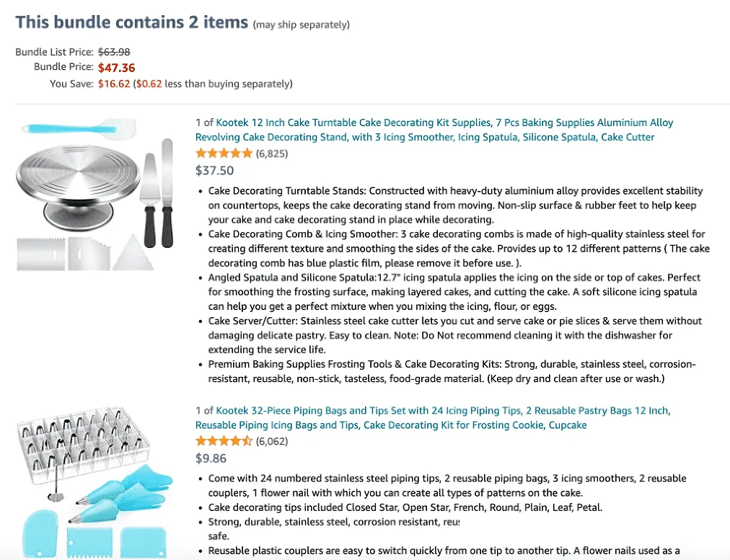Open the 6,825 reviews count
Viewport: 730px width, 560px height.
point(272,154)
